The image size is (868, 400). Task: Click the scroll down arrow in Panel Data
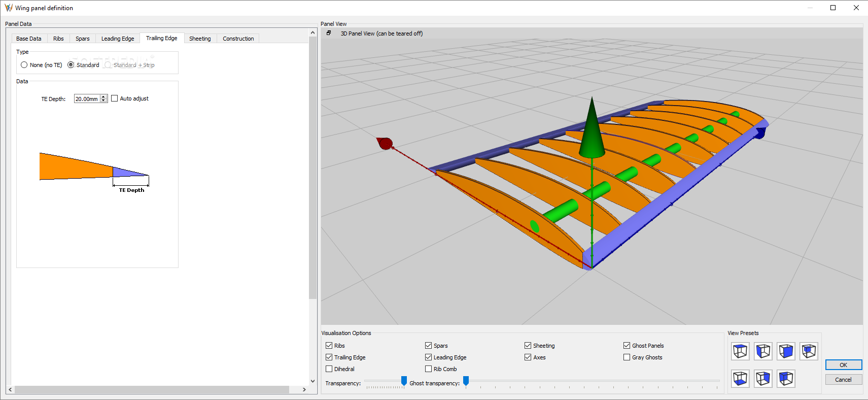(313, 381)
